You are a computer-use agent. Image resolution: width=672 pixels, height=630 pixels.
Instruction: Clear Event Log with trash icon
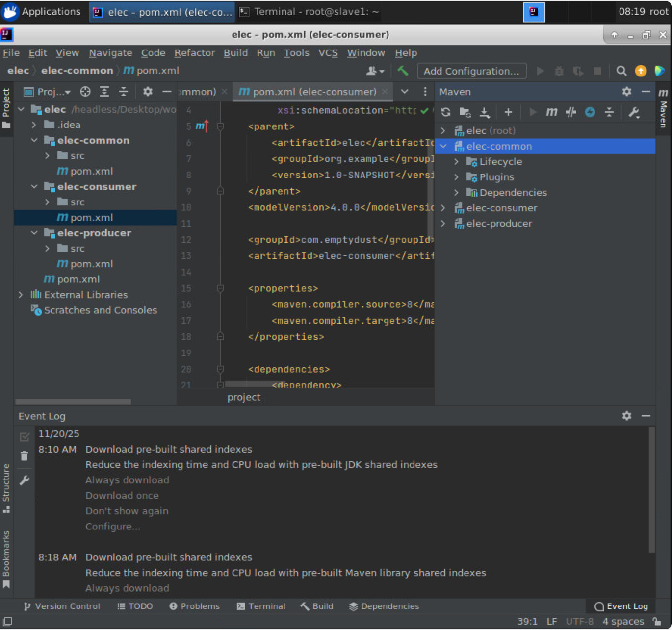pos(24,456)
